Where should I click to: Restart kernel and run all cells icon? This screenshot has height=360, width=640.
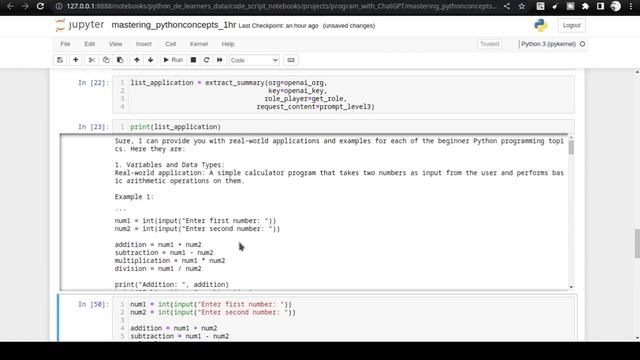tap(220, 60)
